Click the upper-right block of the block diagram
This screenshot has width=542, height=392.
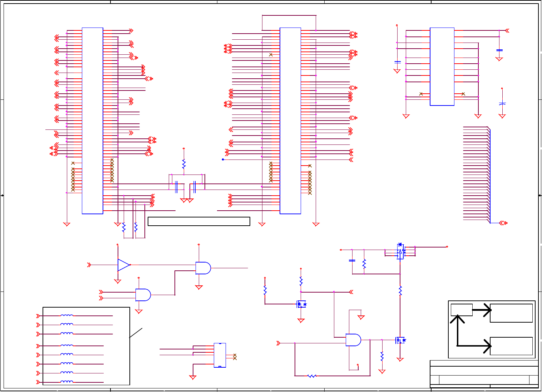(x=511, y=313)
